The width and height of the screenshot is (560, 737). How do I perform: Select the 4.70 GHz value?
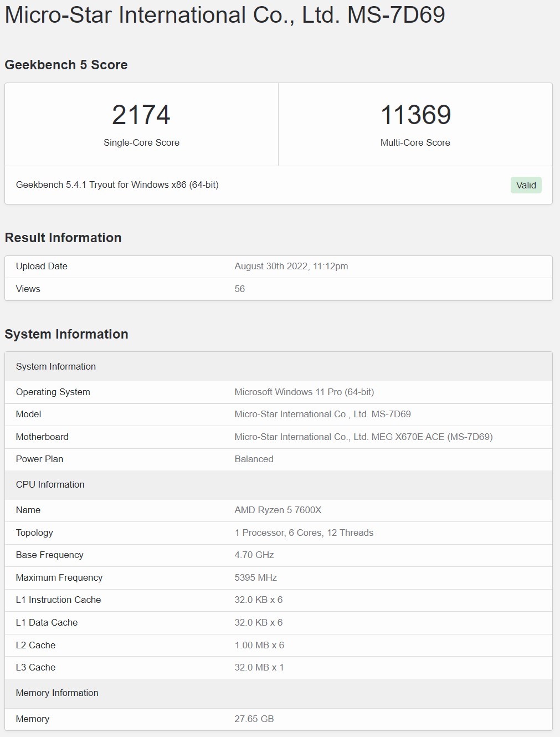(254, 555)
